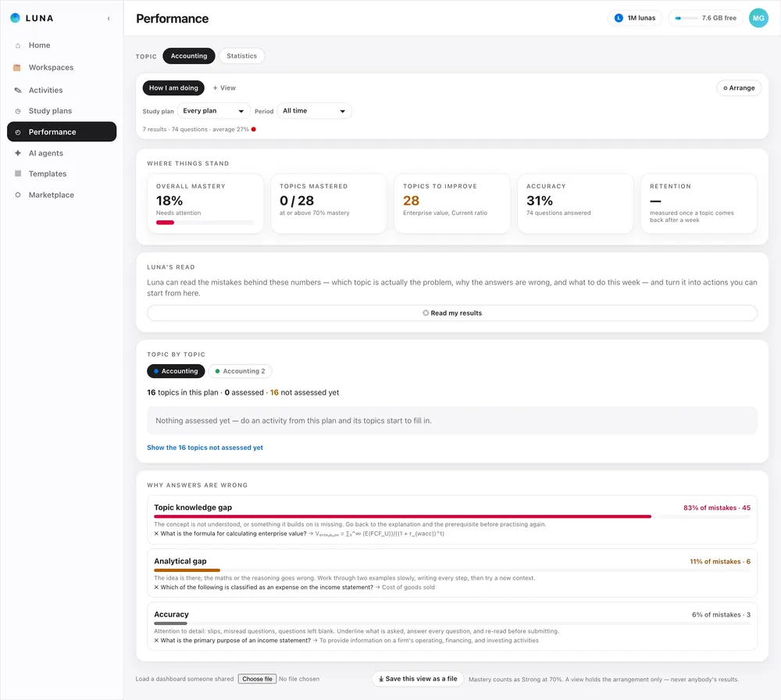
Task: Select the Accounting study plan chip
Action: point(176,371)
